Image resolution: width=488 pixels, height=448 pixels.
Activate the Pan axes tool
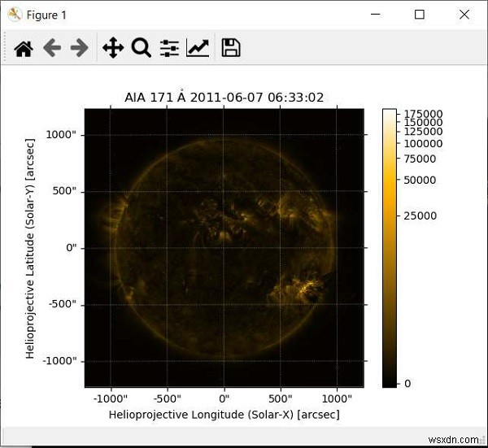coord(112,49)
